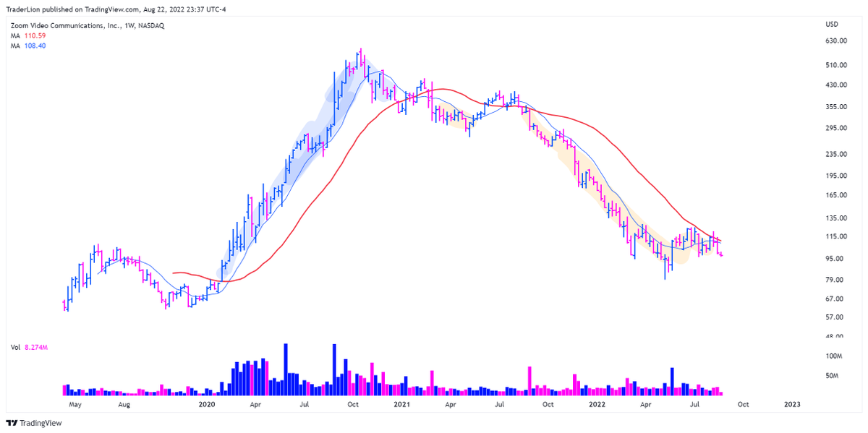Click the 100M volume axis label

click(834, 357)
